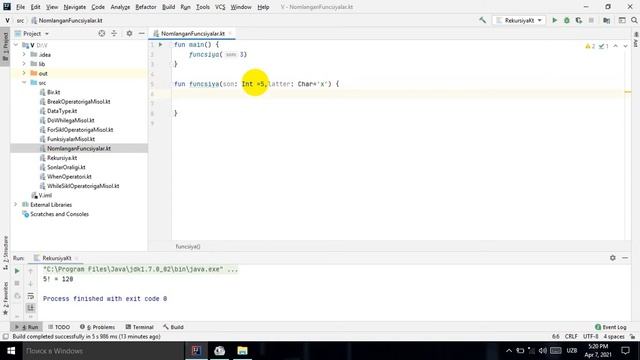Click the warnings indicator in editor corner
This screenshot has width=640, height=360.
click(x=590, y=46)
